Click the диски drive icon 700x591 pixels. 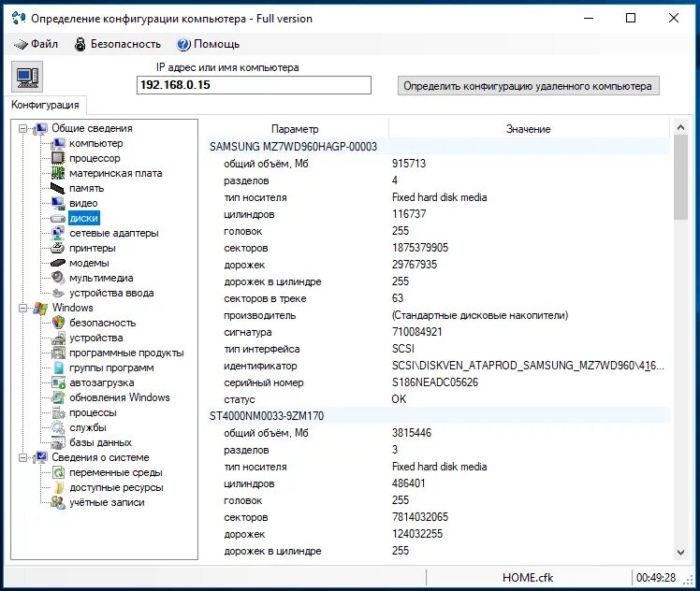(x=58, y=218)
